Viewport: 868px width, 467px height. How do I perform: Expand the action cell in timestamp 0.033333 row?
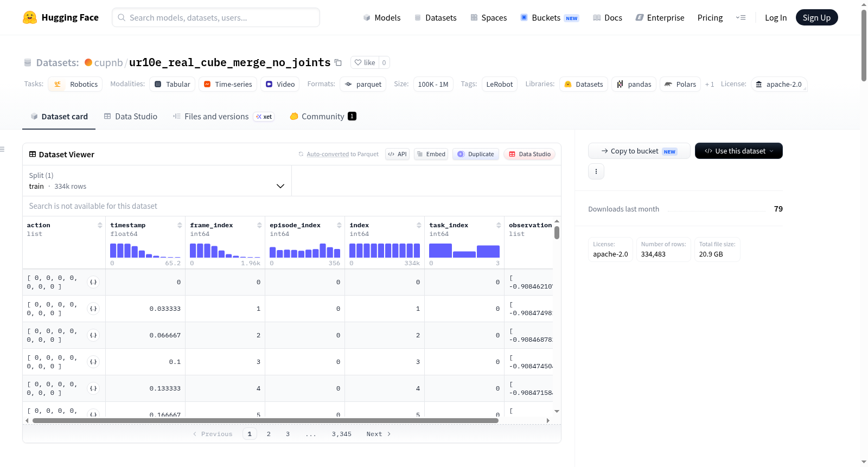93,309
